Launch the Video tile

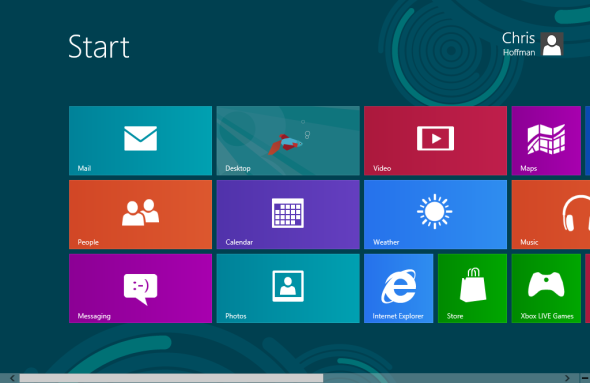(x=435, y=141)
